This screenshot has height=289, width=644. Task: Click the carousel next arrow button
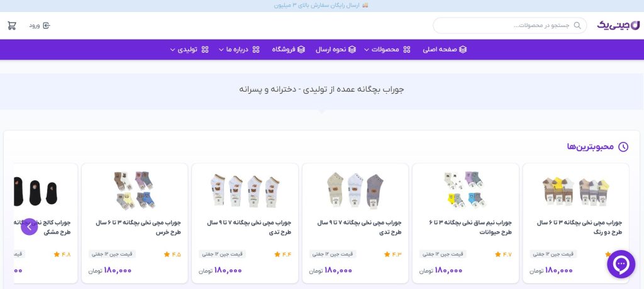(30, 227)
